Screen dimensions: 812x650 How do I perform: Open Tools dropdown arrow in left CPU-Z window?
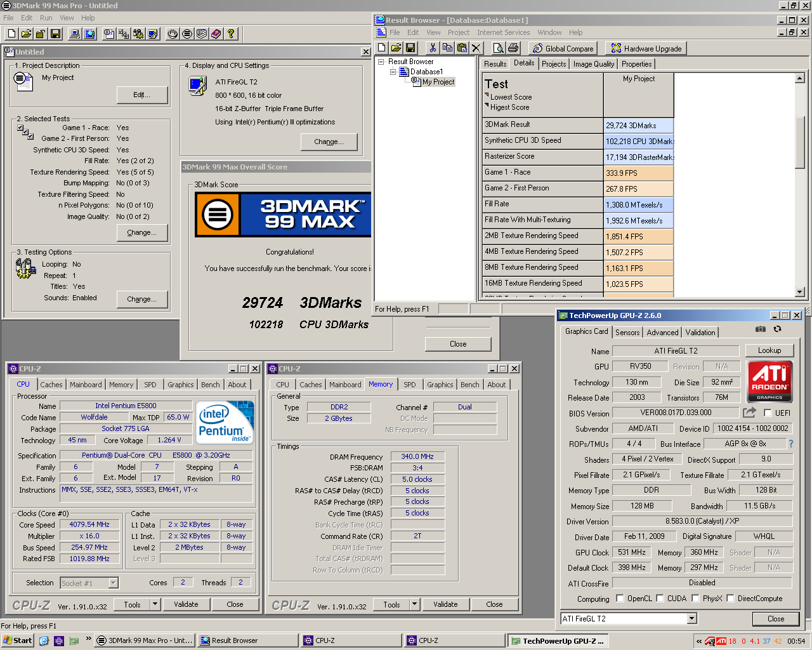point(155,604)
